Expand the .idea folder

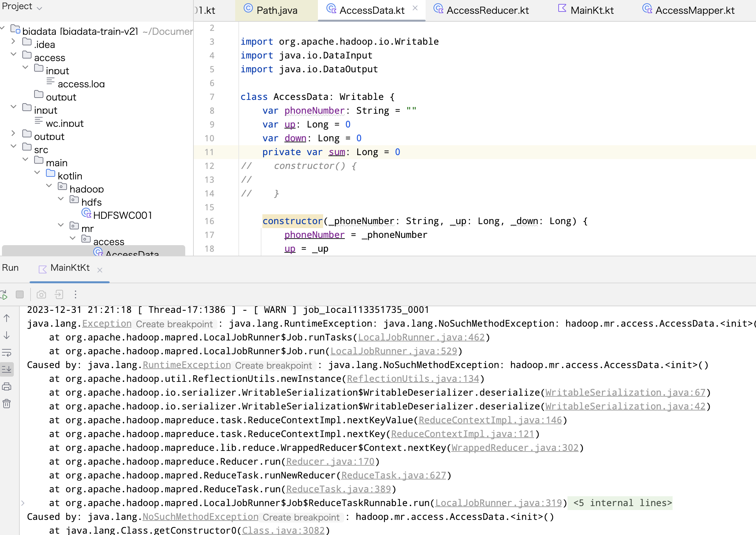(13, 41)
